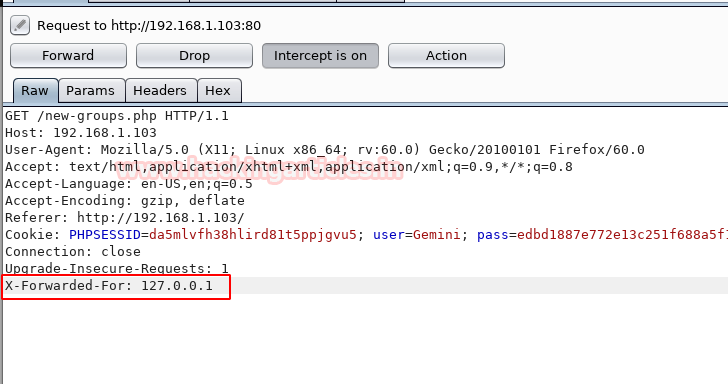The image size is (728, 384).
Task: Click the pencil edit icon beside Request
Action: (20, 25)
